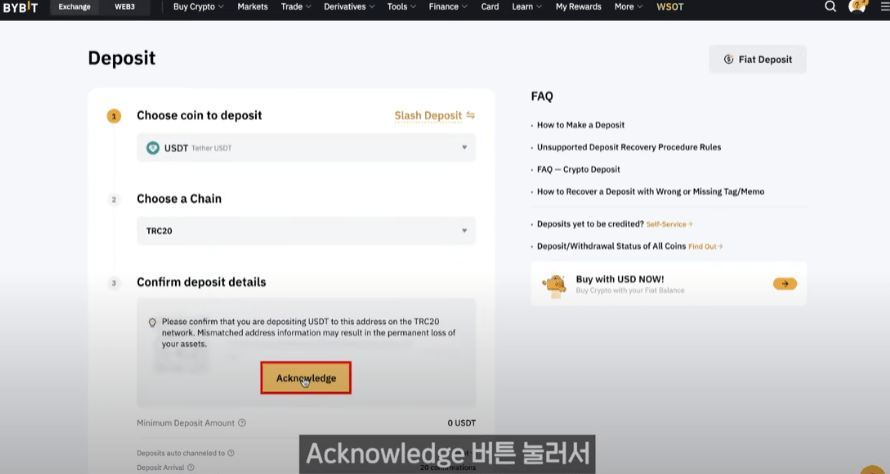Image resolution: width=890 pixels, height=474 pixels.
Task: Click the Bybit logo
Action: coord(20,7)
